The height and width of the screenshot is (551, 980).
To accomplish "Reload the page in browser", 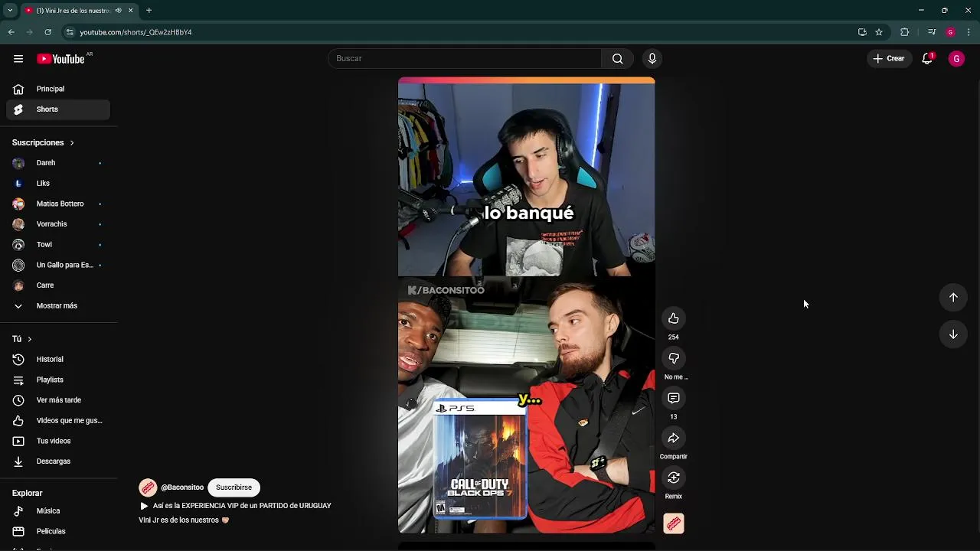I will click(47, 32).
